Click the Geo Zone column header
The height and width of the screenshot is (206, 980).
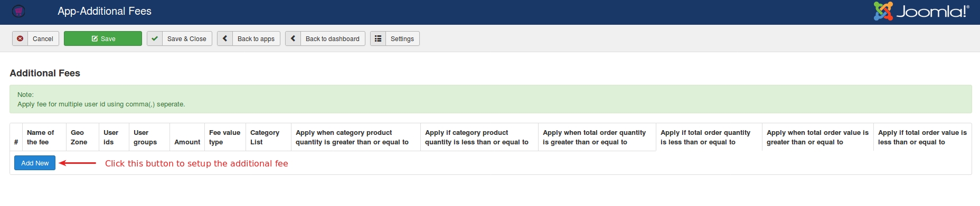point(79,138)
